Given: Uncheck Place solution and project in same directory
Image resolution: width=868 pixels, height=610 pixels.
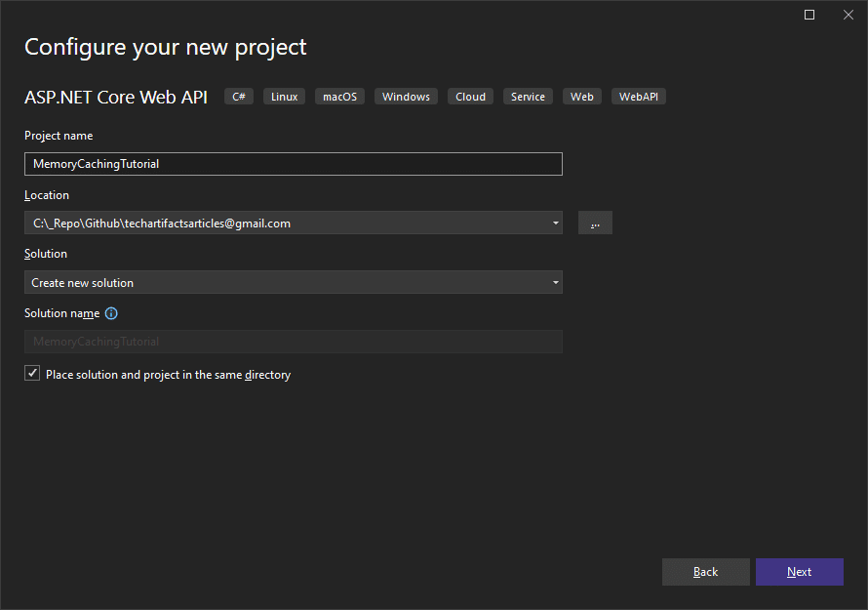Looking at the screenshot, I should tap(32, 374).
